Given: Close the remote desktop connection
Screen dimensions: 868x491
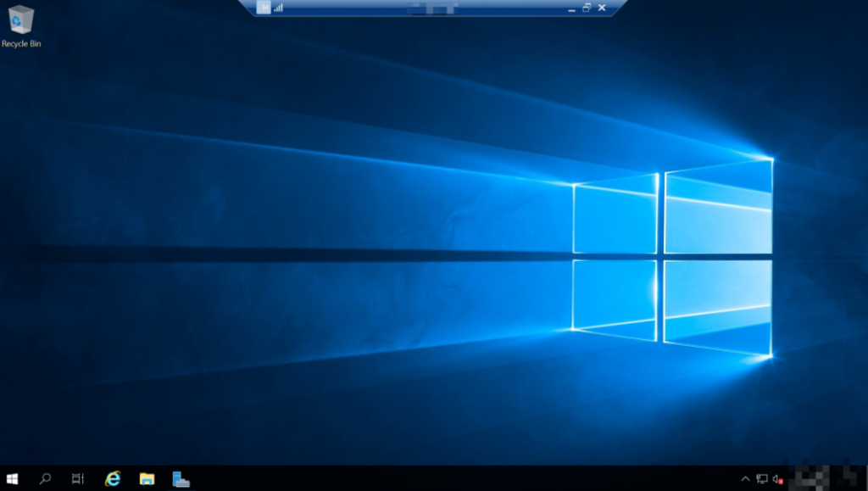Looking at the screenshot, I should click(x=602, y=8).
